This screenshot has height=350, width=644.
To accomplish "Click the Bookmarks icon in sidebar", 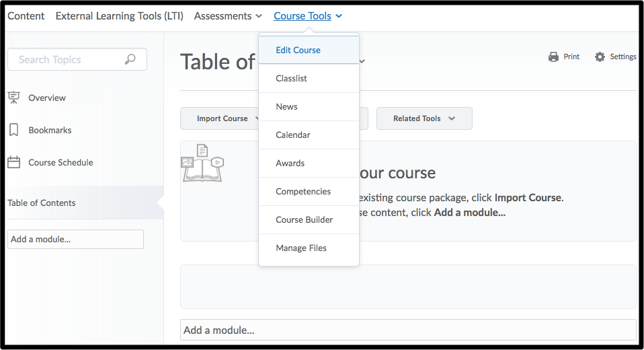I will 13,130.
